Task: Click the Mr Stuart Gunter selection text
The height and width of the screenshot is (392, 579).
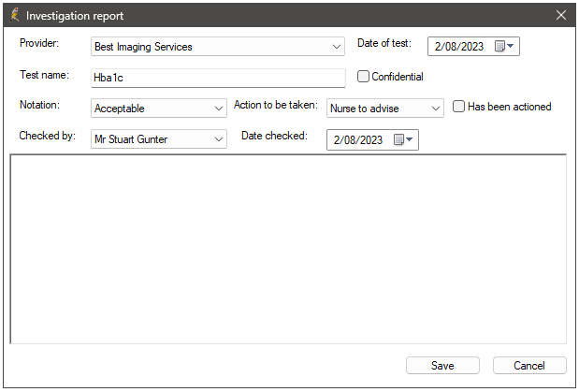Action: tap(131, 139)
